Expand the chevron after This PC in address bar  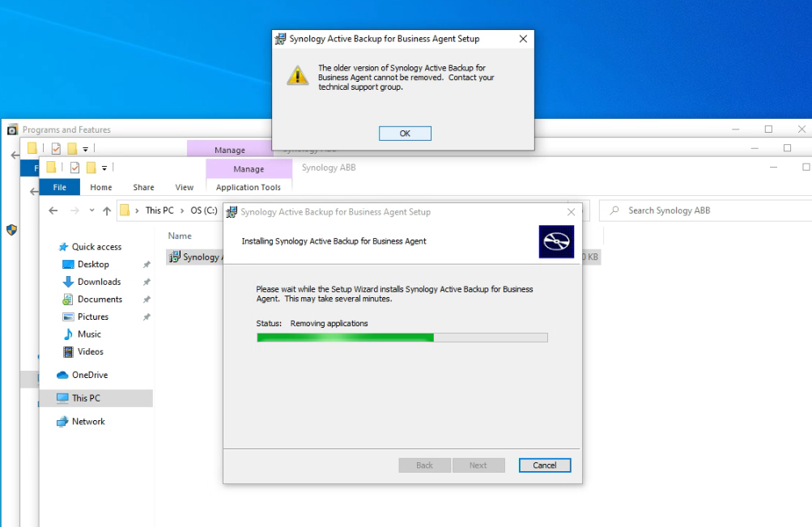(182, 210)
